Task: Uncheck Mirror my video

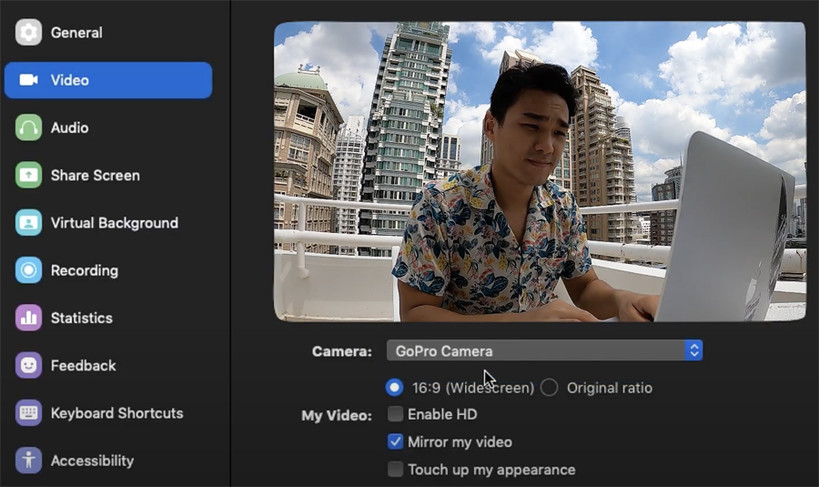Action: 396,442
